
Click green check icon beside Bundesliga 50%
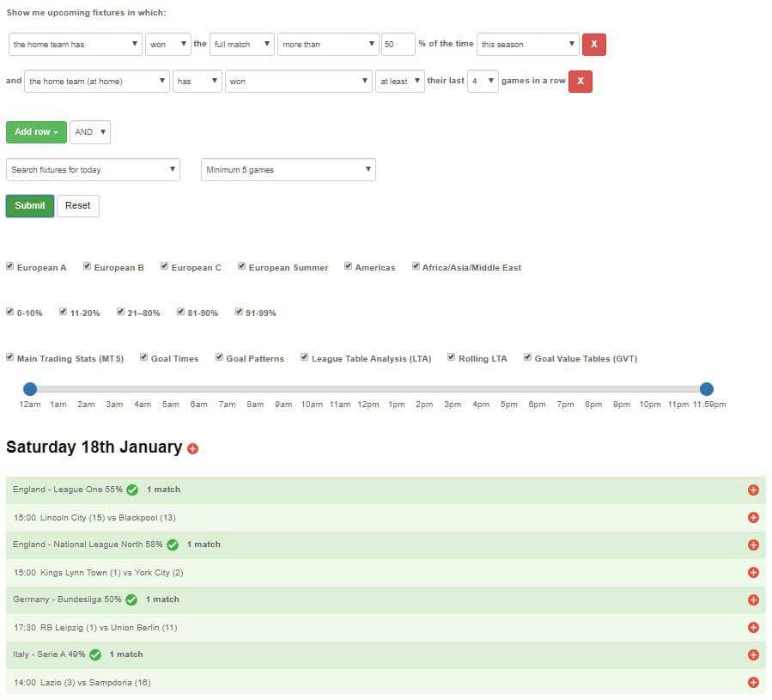tap(131, 600)
